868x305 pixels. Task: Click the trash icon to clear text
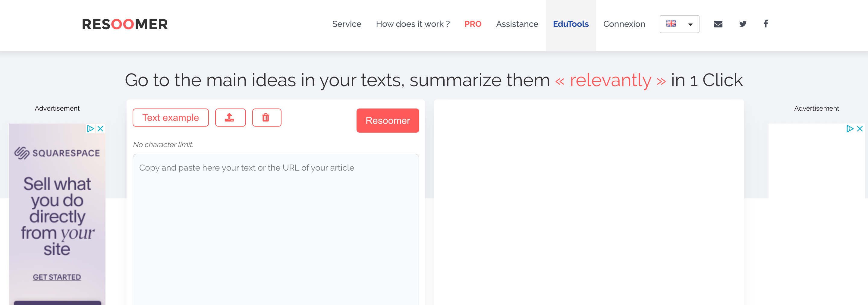pos(266,118)
